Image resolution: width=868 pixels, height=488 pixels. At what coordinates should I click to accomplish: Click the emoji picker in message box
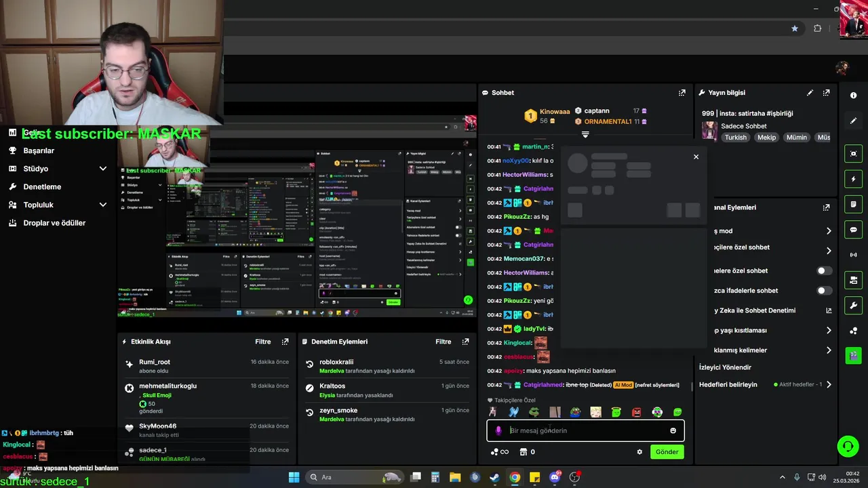[673, 430]
